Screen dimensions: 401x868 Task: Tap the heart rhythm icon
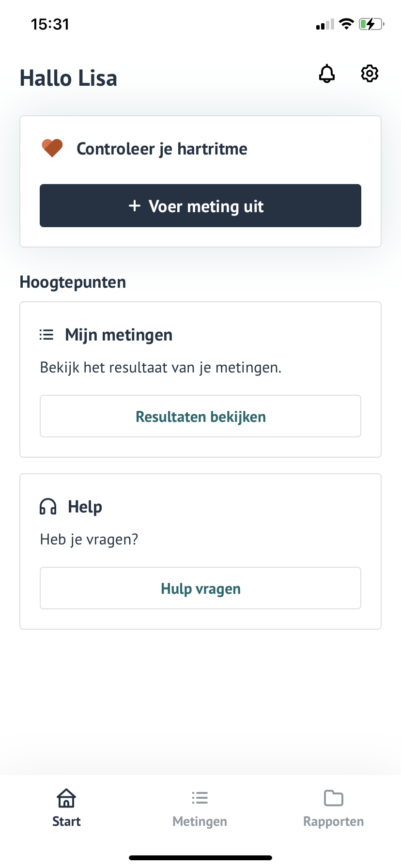52,148
